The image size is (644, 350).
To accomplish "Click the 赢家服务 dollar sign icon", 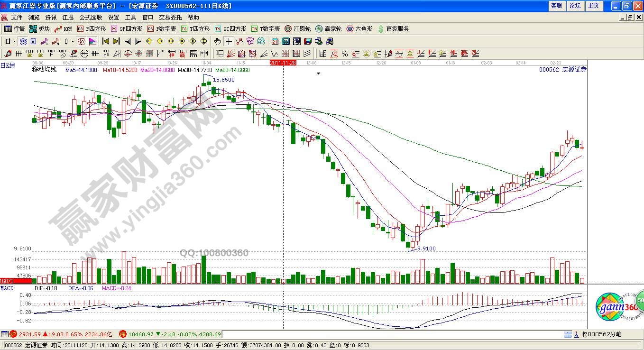I will pyautogui.click(x=393, y=29).
